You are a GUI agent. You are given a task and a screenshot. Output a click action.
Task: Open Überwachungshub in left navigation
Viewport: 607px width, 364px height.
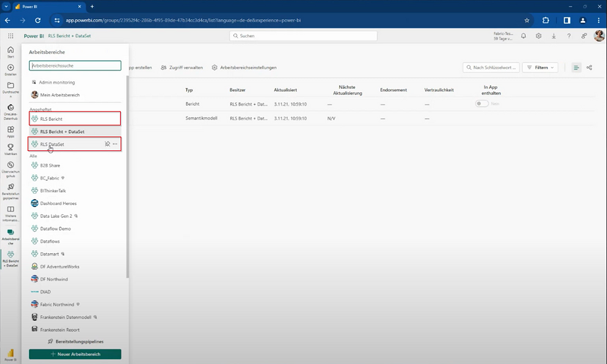point(11,170)
